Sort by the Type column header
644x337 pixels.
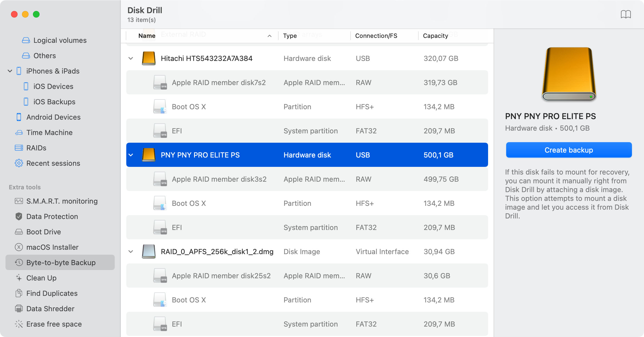tap(290, 36)
